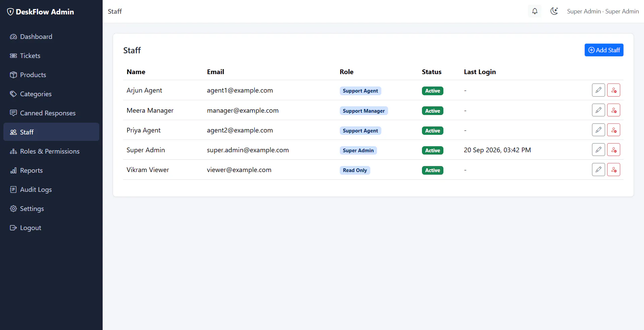Viewport: 644px width, 330px height.
Task: View Audit Logs
Action: 51,189
